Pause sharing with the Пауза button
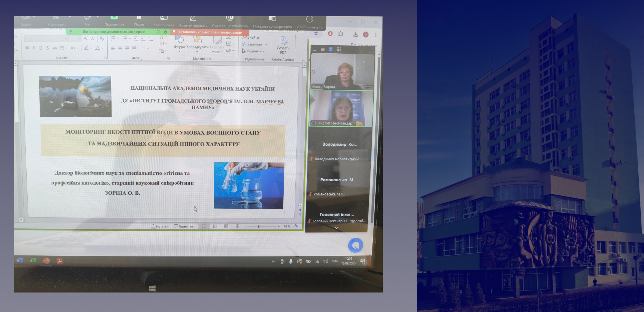The width and height of the screenshot is (644, 312). coord(139,21)
